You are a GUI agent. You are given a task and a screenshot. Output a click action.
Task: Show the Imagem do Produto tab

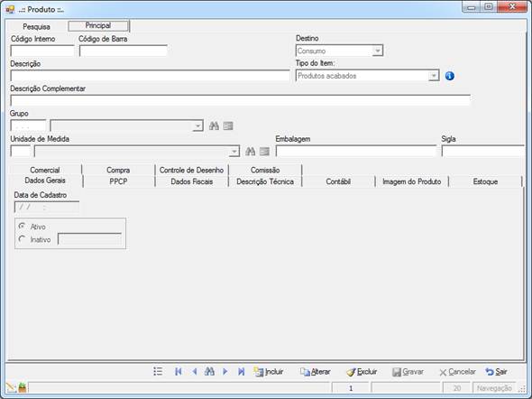pos(411,181)
